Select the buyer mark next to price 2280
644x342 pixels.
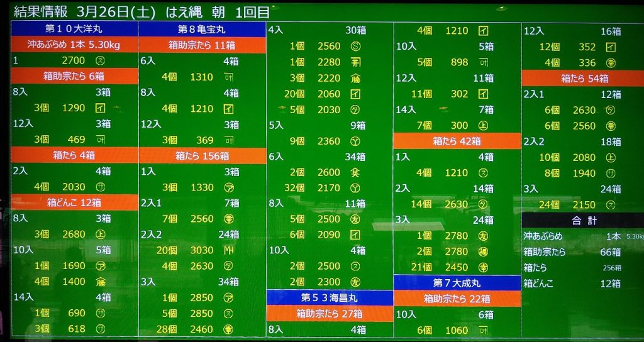pos(355,62)
